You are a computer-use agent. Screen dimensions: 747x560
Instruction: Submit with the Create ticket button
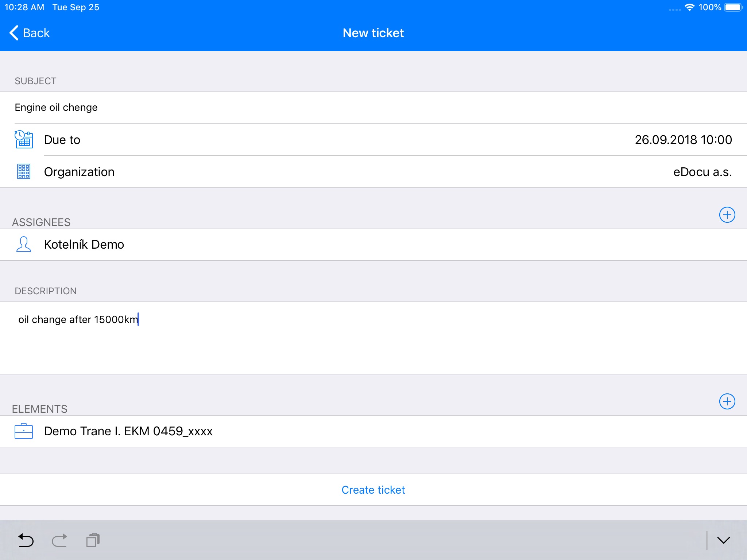click(x=373, y=490)
